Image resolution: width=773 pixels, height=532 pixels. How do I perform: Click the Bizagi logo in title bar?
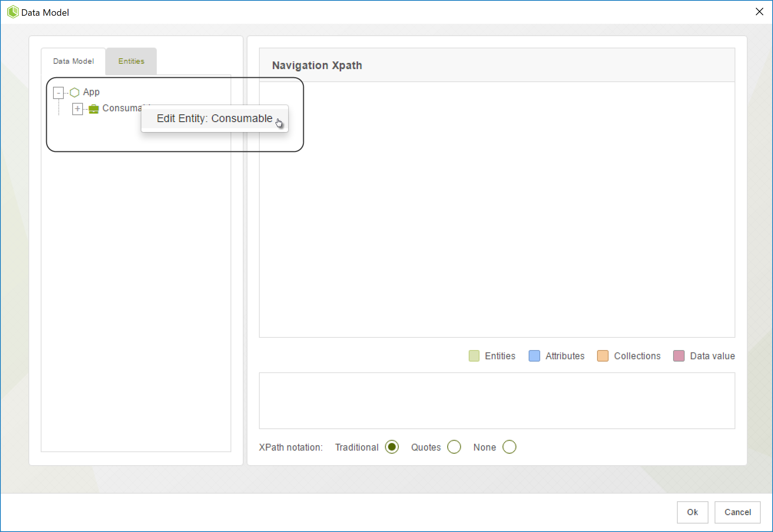pyautogui.click(x=13, y=12)
